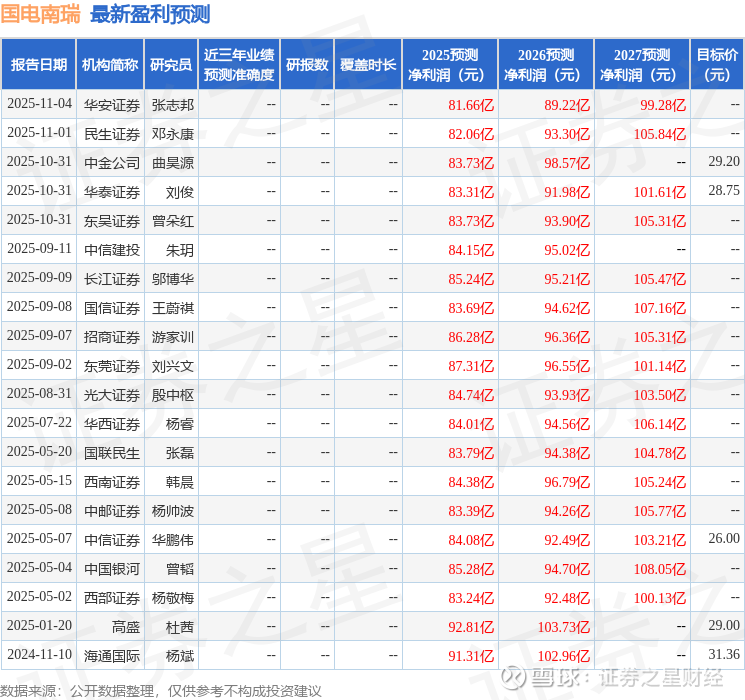This screenshot has width=745, height=700.
Task: Click 华安证券 institution cell
Action: click(x=112, y=105)
